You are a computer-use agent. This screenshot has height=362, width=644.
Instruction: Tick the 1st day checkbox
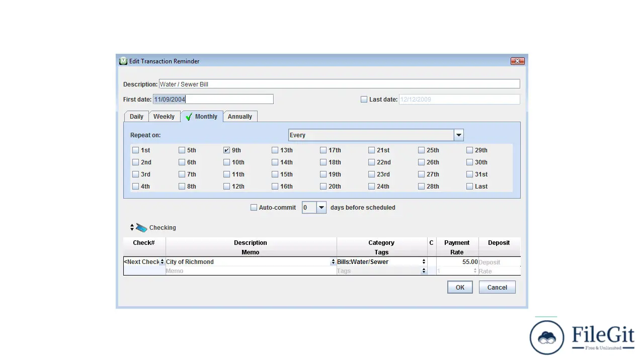(x=135, y=150)
